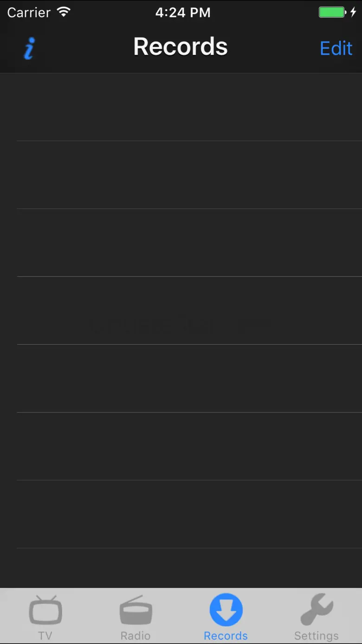Click the Records download arrow icon

[226, 610]
